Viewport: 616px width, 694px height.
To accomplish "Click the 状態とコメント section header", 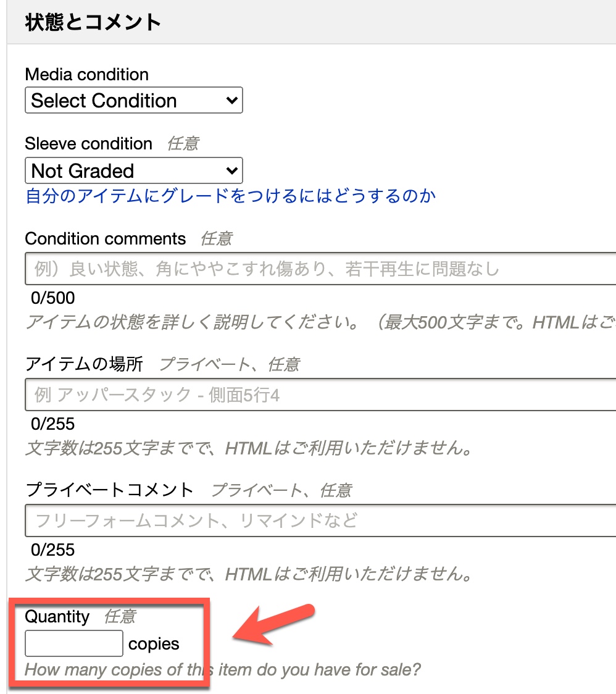I will pos(93,22).
